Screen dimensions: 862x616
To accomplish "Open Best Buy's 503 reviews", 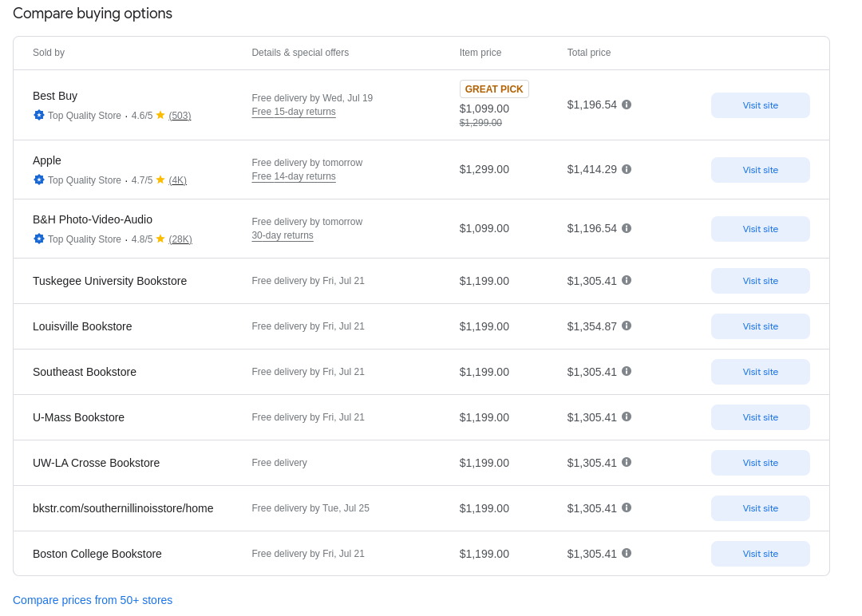I will coord(180,116).
